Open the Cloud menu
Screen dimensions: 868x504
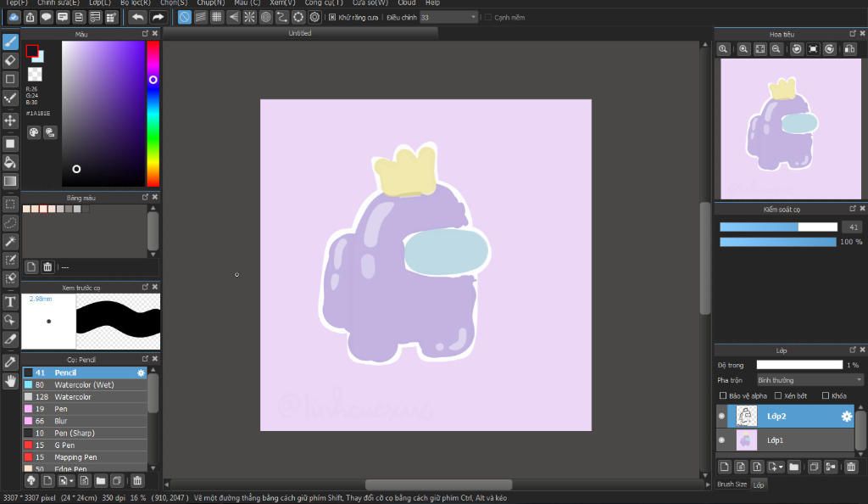pos(406,3)
